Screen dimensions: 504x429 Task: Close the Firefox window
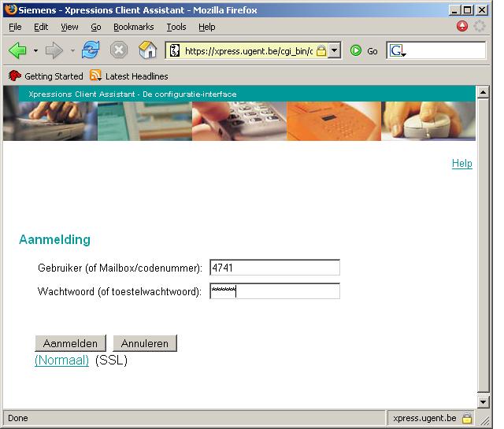click(x=482, y=10)
